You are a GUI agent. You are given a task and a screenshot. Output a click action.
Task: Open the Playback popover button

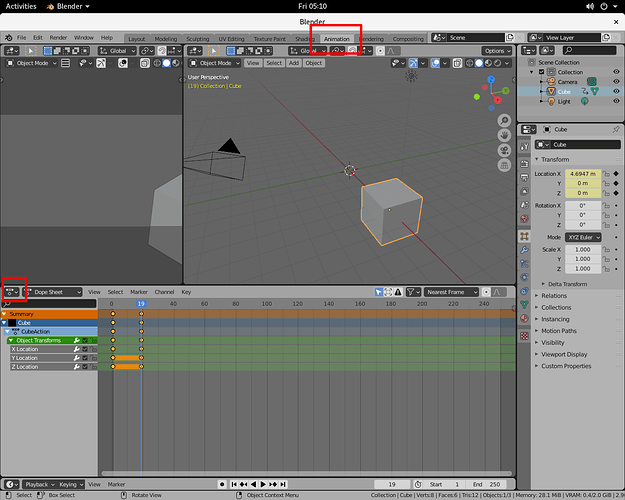39,484
